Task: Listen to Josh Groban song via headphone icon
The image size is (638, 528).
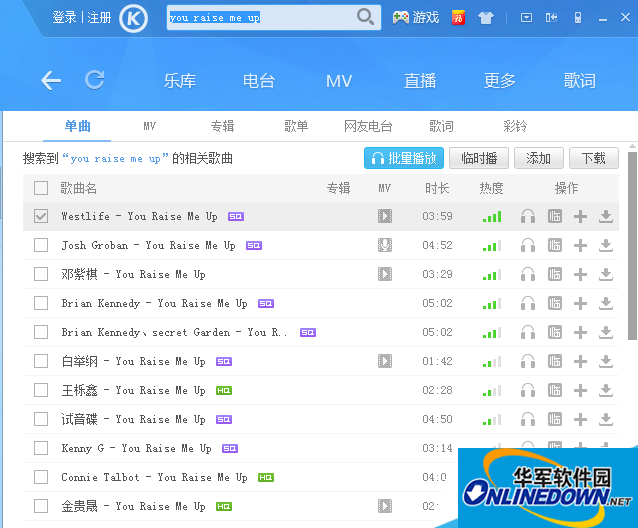Action: tap(528, 245)
